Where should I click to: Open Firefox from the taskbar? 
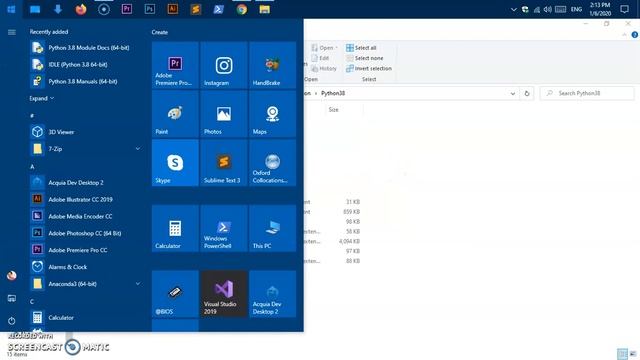point(81,9)
